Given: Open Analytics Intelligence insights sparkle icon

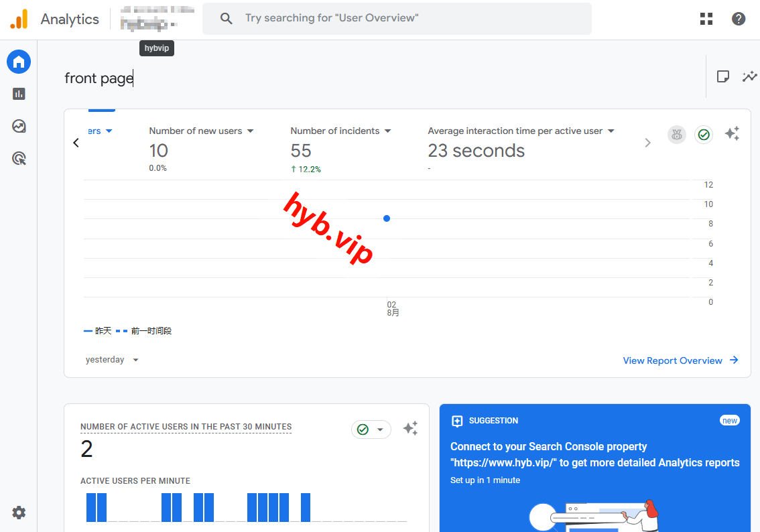Looking at the screenshot, I should (x=732, y=134).
